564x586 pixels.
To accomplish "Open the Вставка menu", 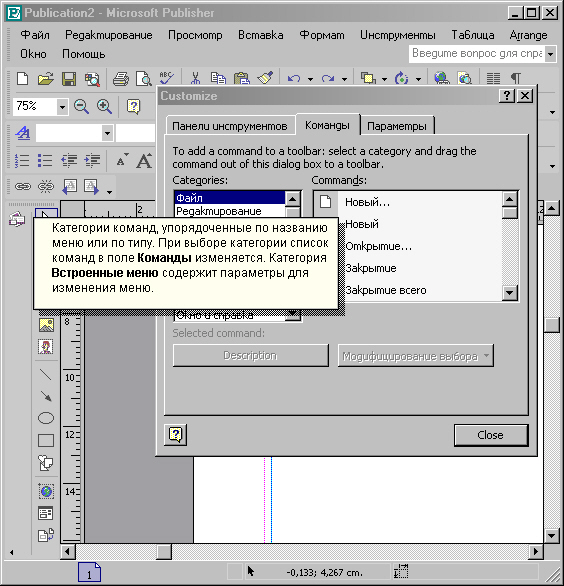I will 261,35.
